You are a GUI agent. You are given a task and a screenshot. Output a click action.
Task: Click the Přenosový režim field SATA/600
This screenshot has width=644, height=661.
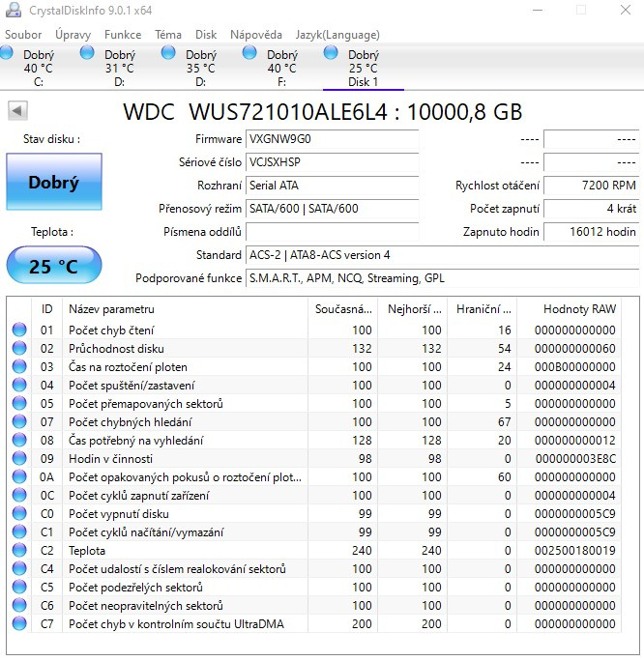(333, 209)
